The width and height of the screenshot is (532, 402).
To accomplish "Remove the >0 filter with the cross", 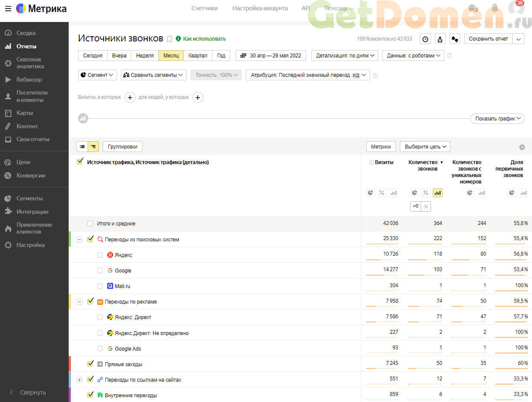I will click(x=426, y=206).
